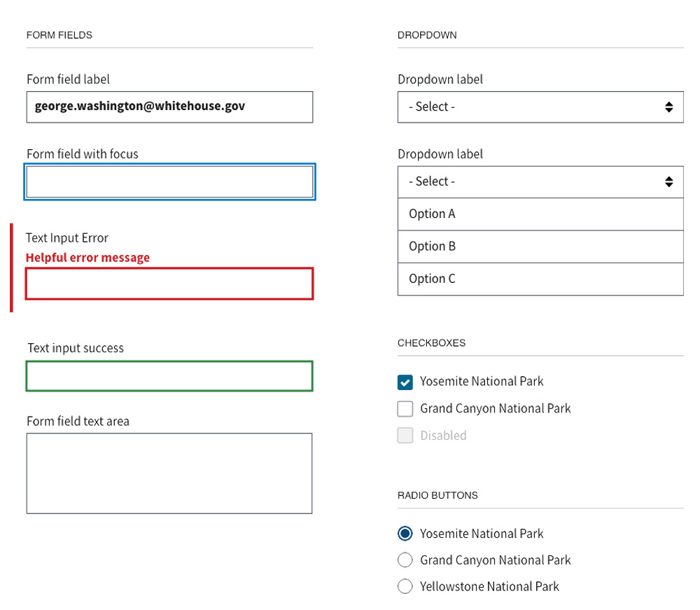Focus the blue-highlighted form field

click(x=169, y=181)
